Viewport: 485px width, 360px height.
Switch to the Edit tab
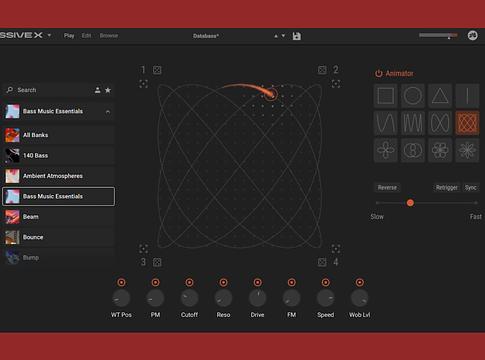tap(86, 35)
